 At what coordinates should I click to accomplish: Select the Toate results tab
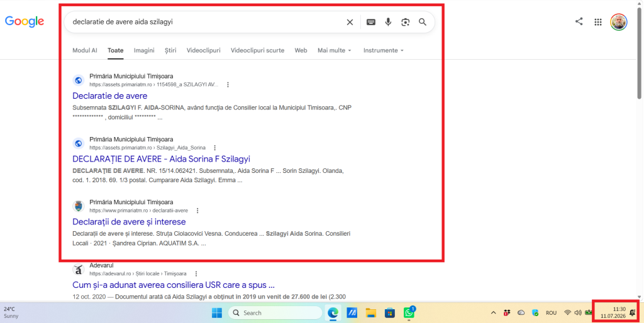(116, 50)
